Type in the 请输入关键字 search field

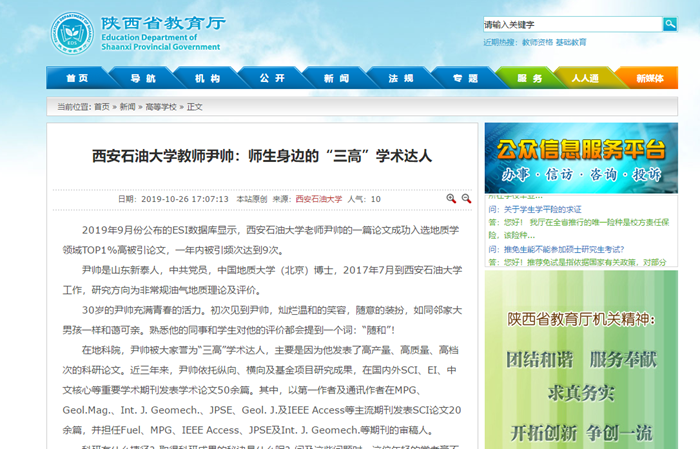pos(571,24)
